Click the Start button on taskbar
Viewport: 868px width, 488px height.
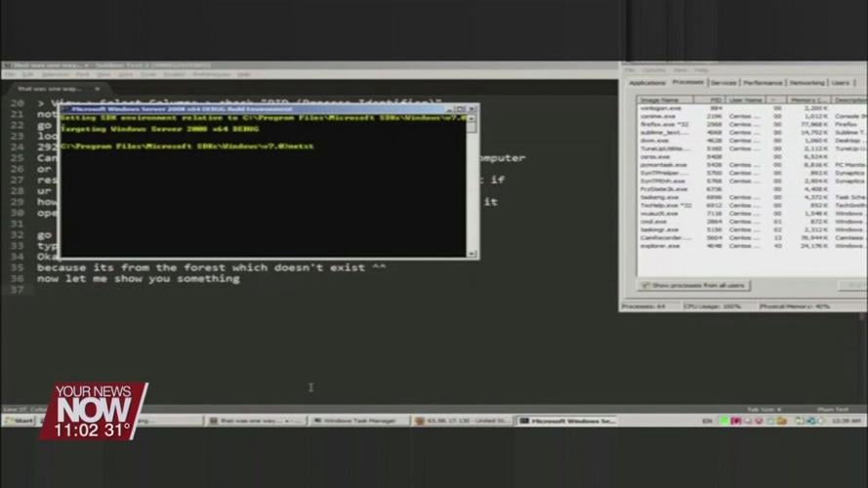(19, 421)
